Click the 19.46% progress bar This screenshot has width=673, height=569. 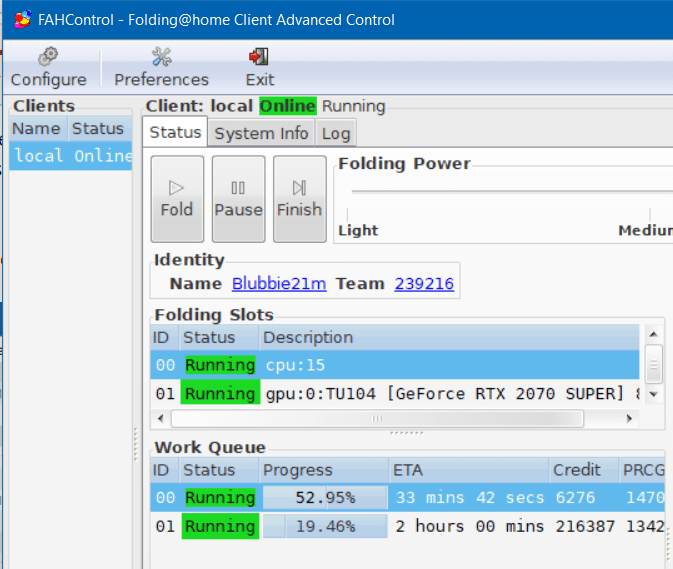coord(325,526)
